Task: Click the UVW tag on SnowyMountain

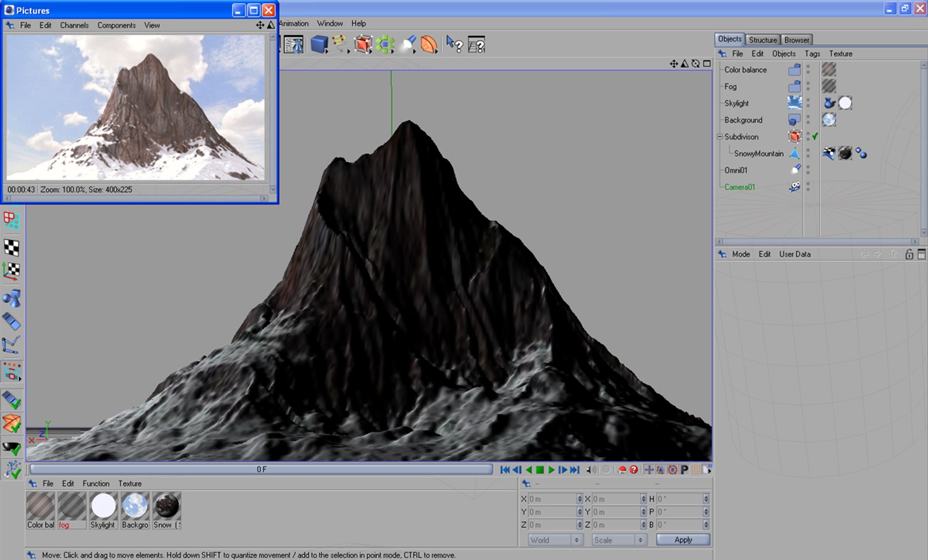Action: click(x=828, y=153)
